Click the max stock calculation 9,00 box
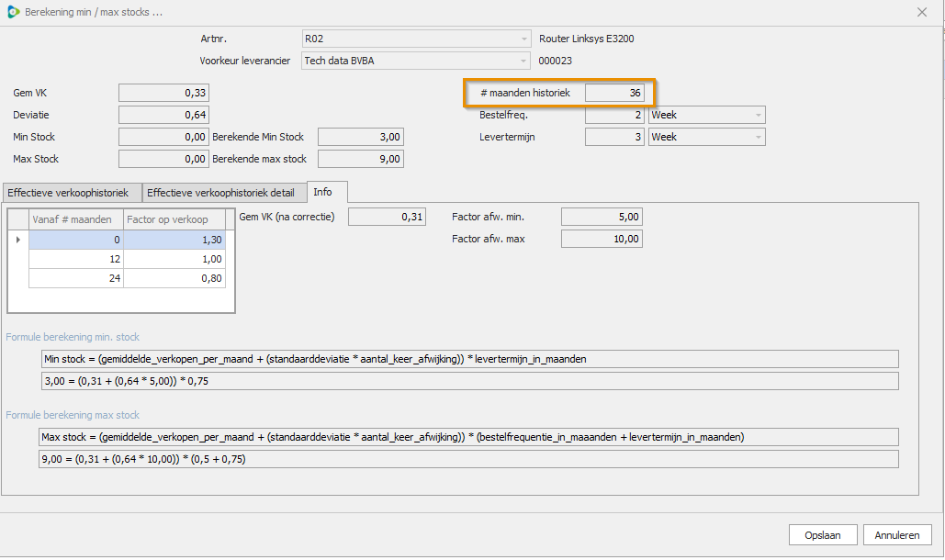The image size is (945, 560). (469, 459)
